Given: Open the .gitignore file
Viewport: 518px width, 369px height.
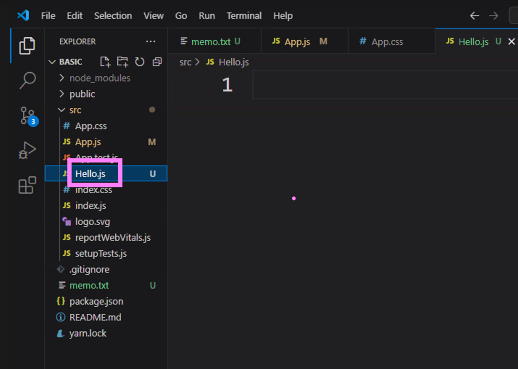Looking at the screenshot, I should (x=106, y=269).
